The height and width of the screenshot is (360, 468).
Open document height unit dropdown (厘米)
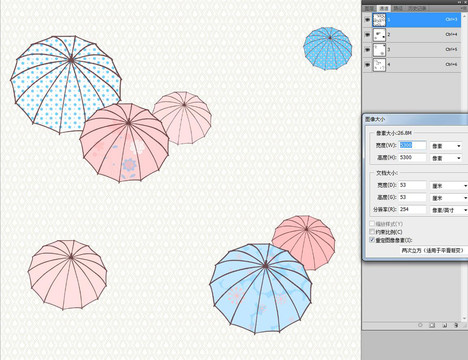tap(449, 198)
